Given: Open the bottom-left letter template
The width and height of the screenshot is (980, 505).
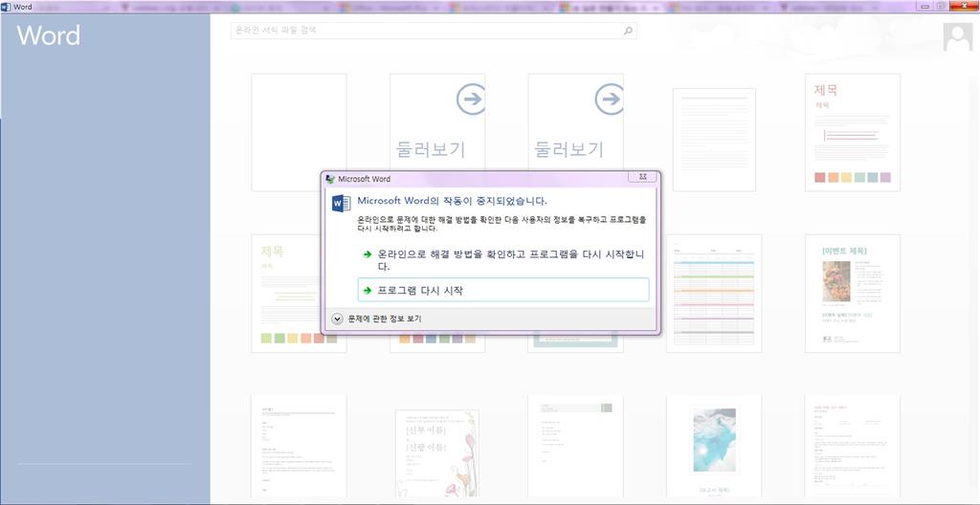Looking at the screenshot, I should tap(299, 447).
